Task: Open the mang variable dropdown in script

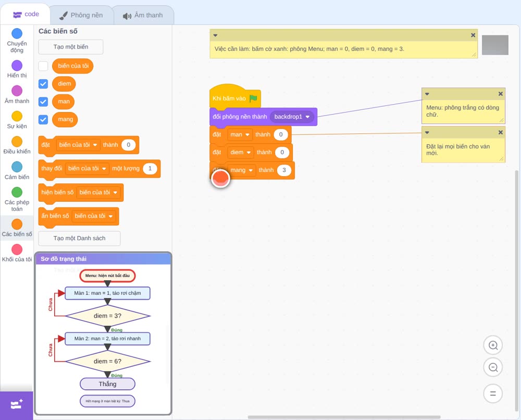Action: [242, 170]
